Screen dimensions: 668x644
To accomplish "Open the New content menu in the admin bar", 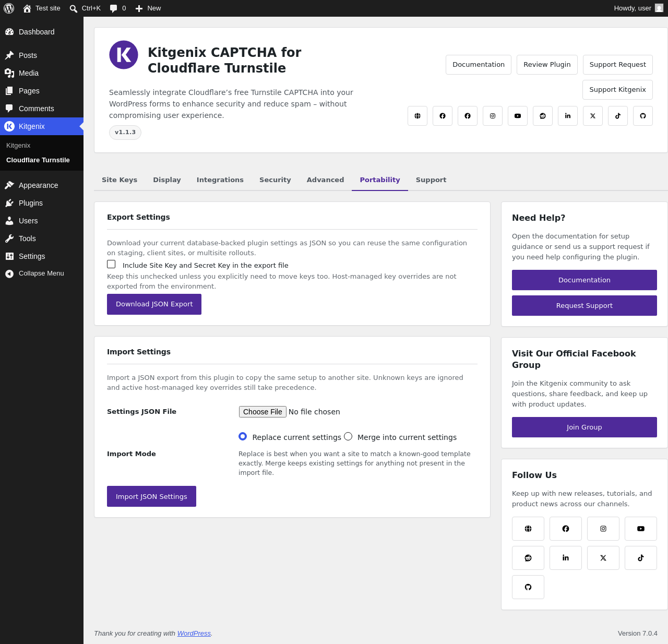I will 148,8.
